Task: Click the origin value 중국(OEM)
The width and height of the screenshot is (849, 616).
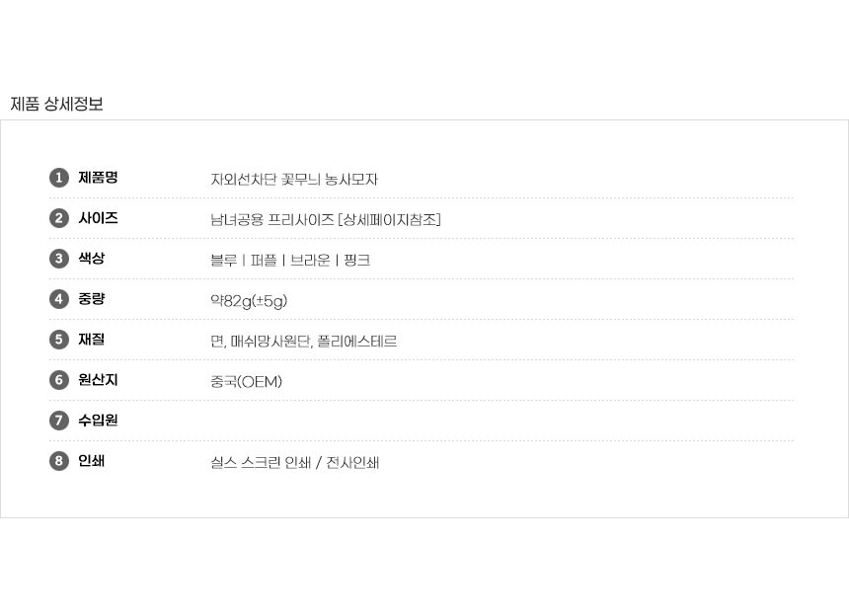Action: click(246, 382)
